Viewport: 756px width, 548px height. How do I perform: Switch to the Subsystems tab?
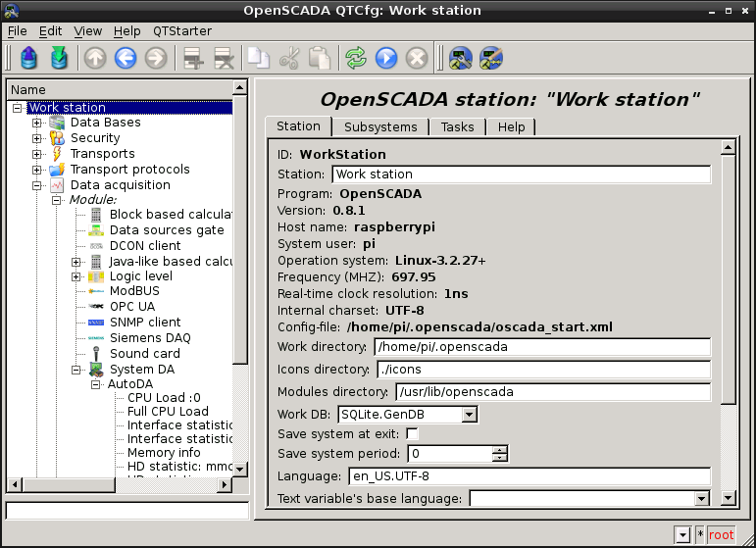pyautogui.click(x=380, y=126)
